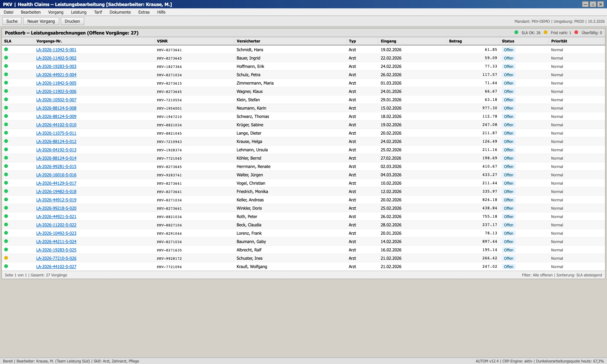Open the Tarif menu

point(98,12)
